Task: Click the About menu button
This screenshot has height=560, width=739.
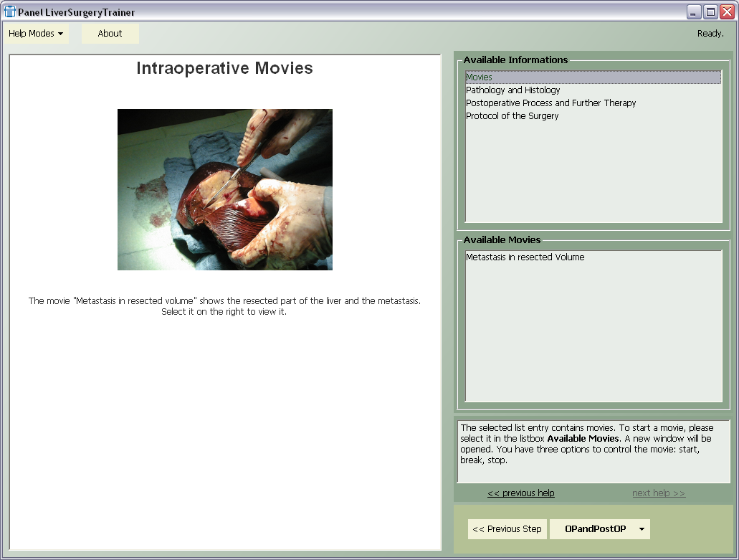Action: click(110, 34)
